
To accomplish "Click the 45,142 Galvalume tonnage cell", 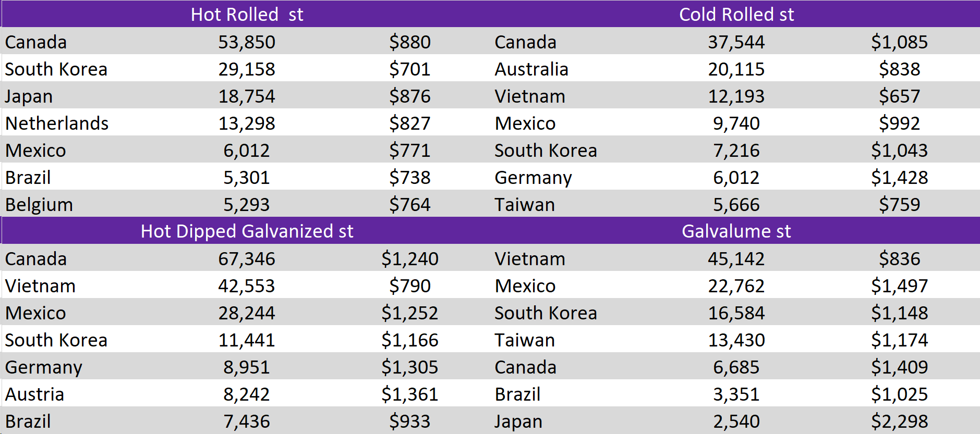I will (736, 258).
